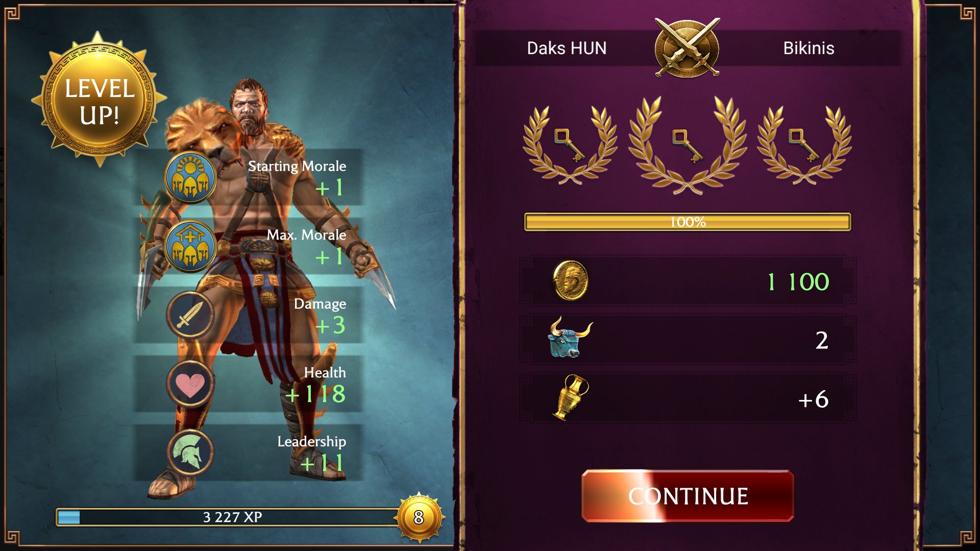
Task: Select the middle laurel wreath key
Action: point(688,144)
